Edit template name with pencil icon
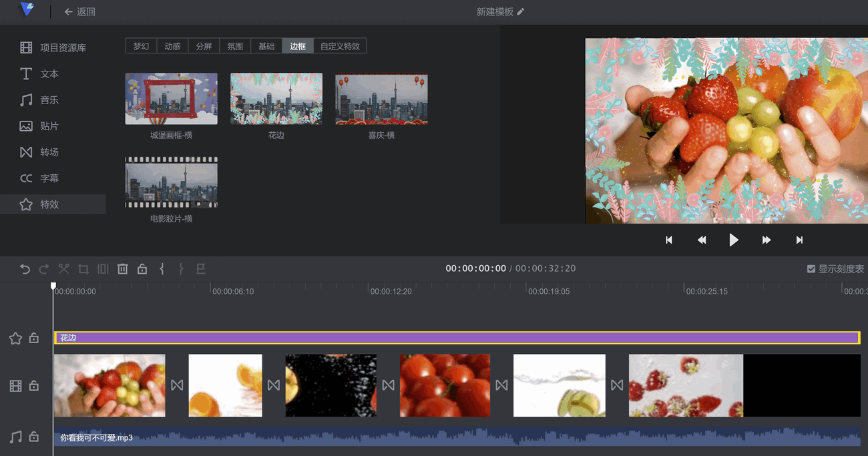The image size is (868, 456). pyautogui.click(x=521, y=12)
